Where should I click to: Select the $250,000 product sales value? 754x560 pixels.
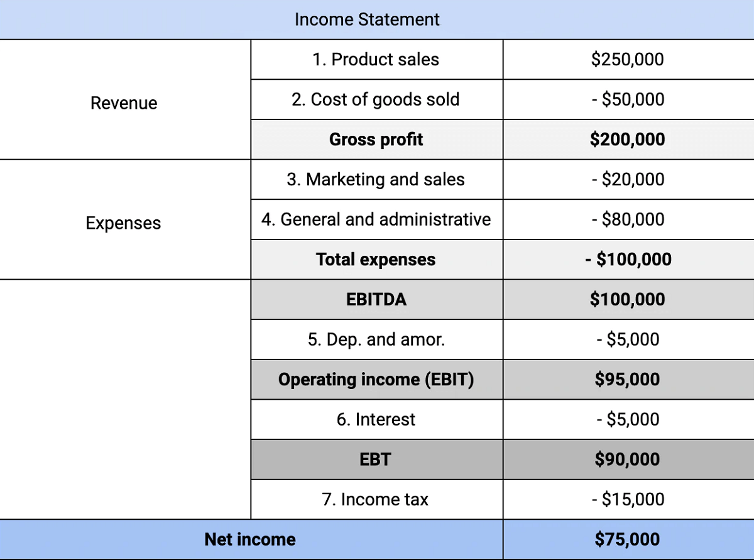[628, 60]
